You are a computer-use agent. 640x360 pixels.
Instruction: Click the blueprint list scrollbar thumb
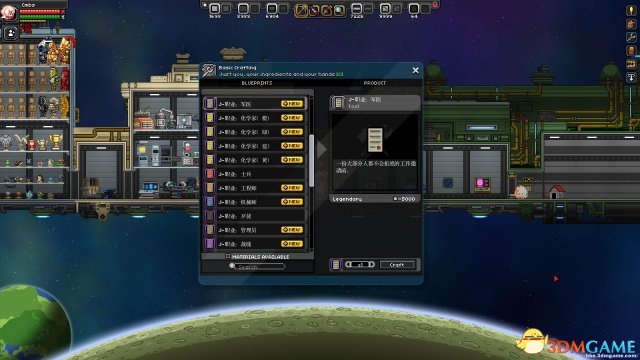311,160
